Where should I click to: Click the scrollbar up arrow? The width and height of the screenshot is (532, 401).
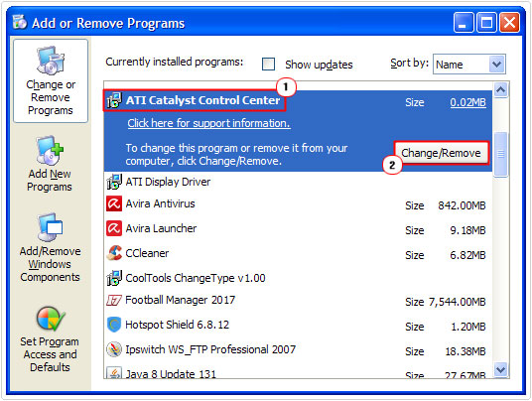coord(501,90)
